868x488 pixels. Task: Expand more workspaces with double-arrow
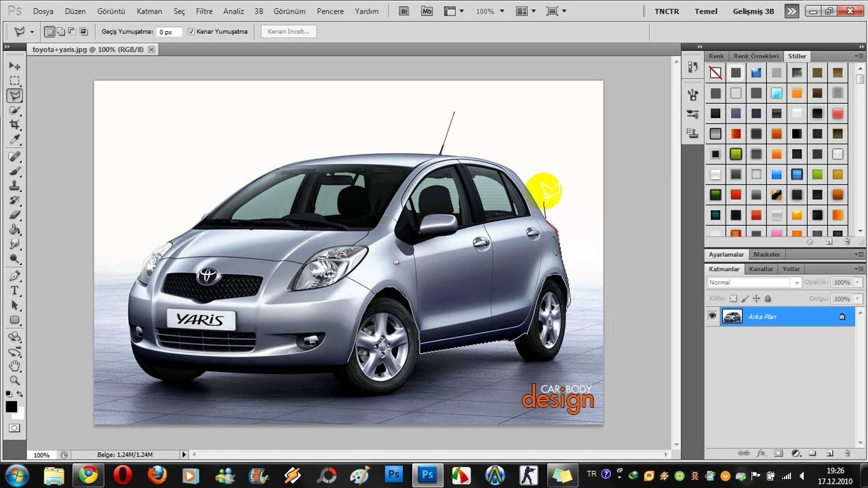(x=791, y=12)
